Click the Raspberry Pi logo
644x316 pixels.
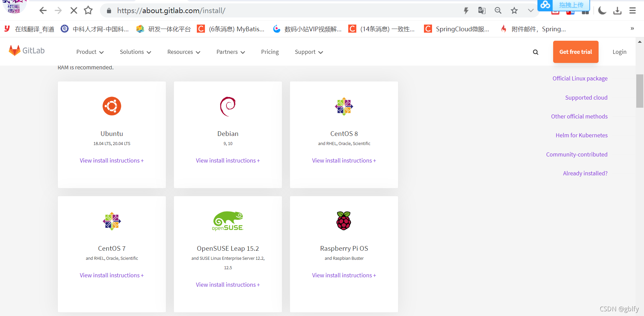344,221
